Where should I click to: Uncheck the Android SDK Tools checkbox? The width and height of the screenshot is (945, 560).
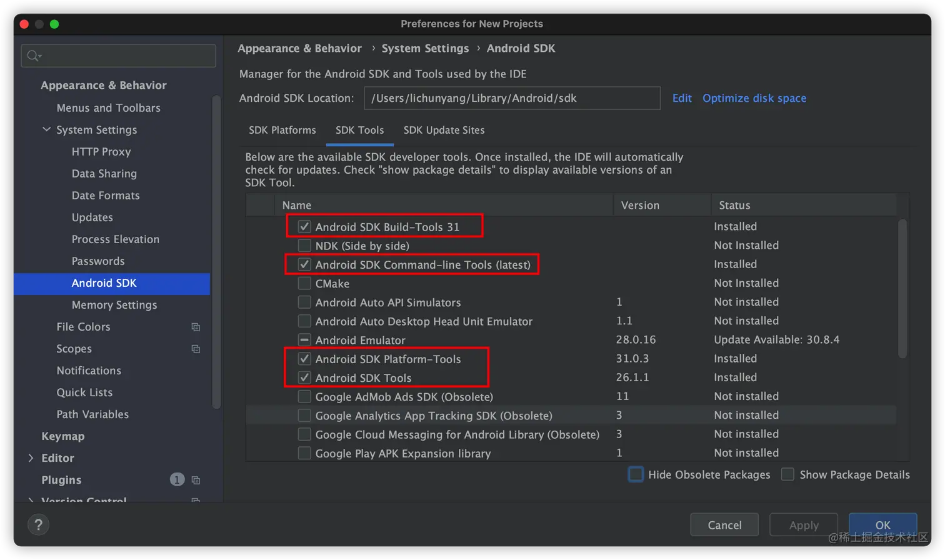click(304, 377)
